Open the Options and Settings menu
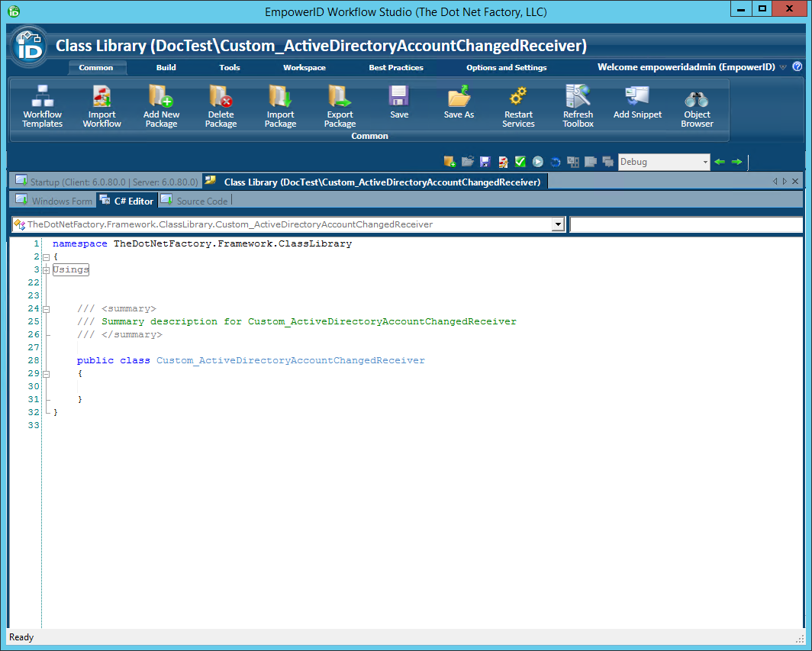 click(x=506, y=67)
